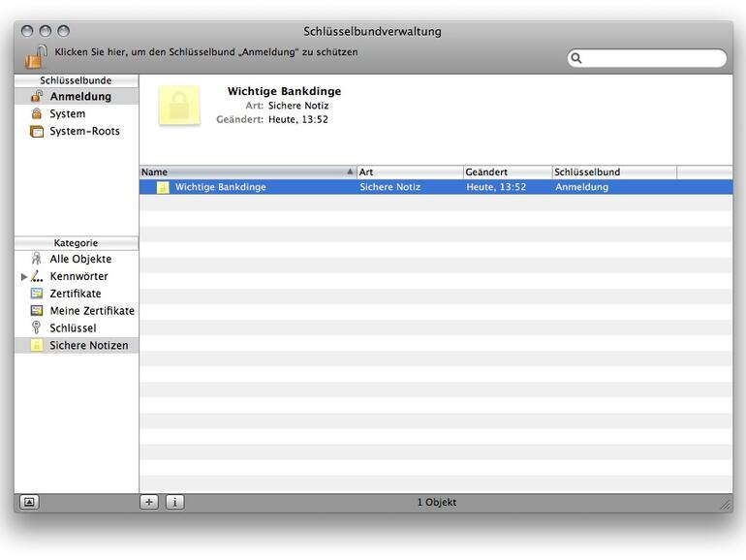Viewport: 746px width, 560px height.
Task: Sort by the Art column header
Action: coord(409,172)
